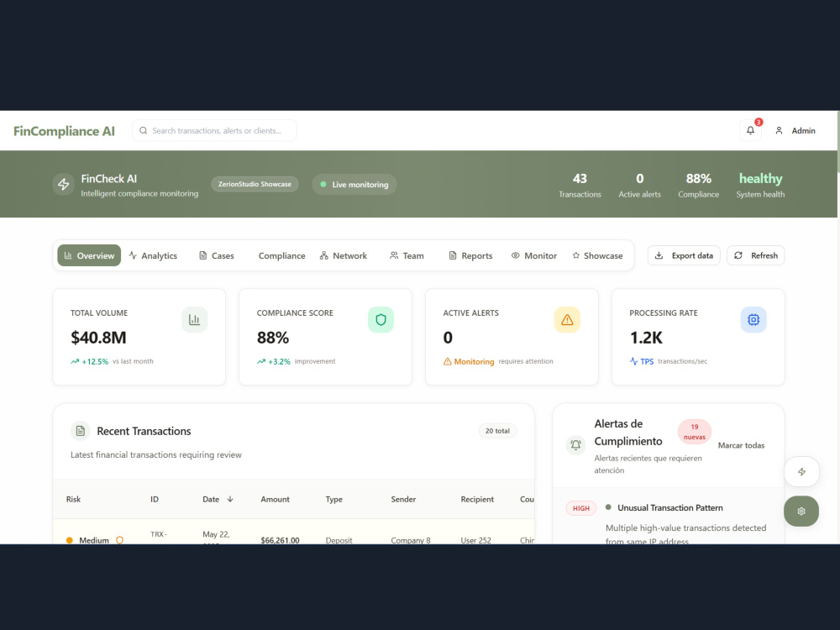Open the Cases tab

click(217, 255)
